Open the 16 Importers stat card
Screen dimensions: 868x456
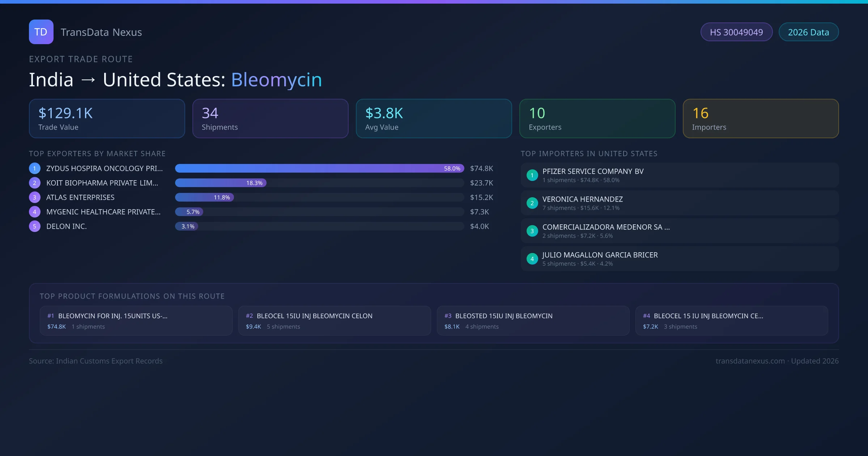(760, 118)
